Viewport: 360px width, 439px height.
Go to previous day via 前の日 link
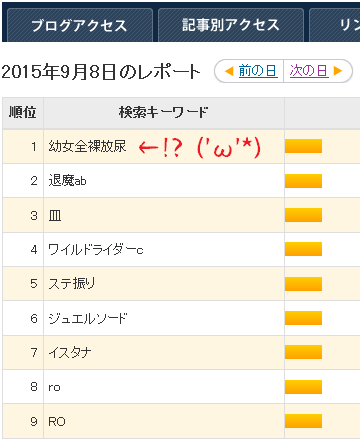[258, 71]
